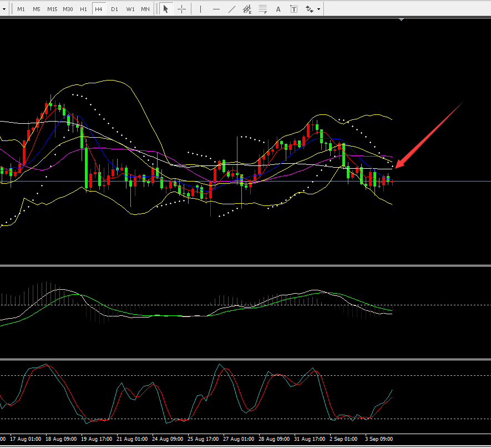Add text with the A tool
Viewport: 491px width, 448px height.
pos(278,9)
